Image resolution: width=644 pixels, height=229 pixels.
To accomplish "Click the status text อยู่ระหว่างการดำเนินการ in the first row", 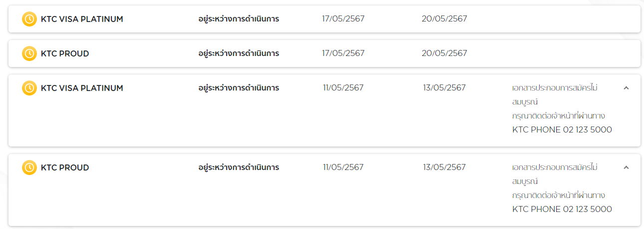I will (239, 19).
